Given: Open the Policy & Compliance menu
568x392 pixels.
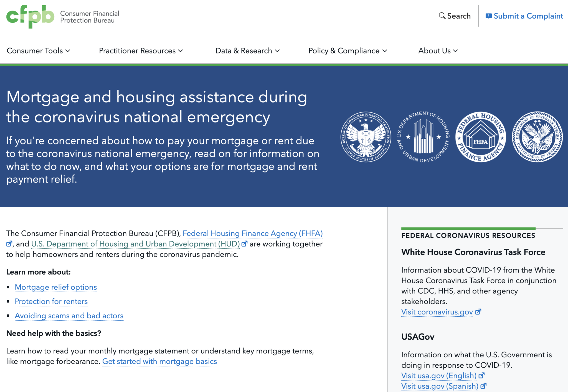Looking at the screenshot, I should coord(347,51).
